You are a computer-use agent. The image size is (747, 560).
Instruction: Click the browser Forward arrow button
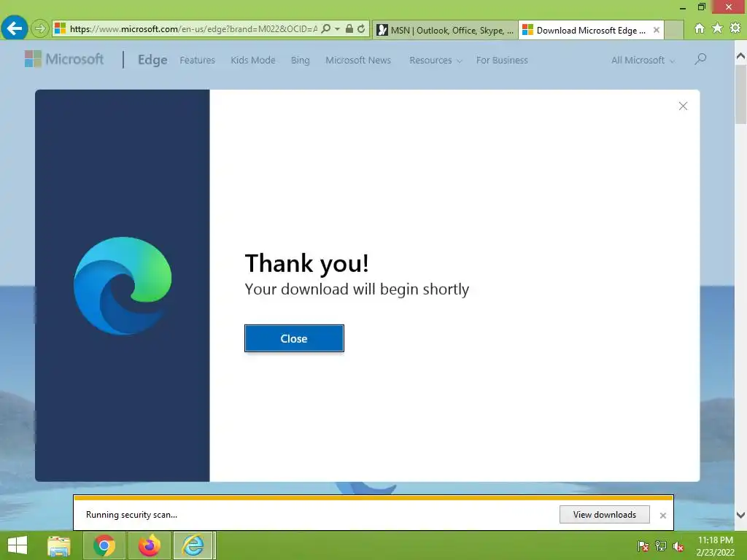tap(40, 29)
